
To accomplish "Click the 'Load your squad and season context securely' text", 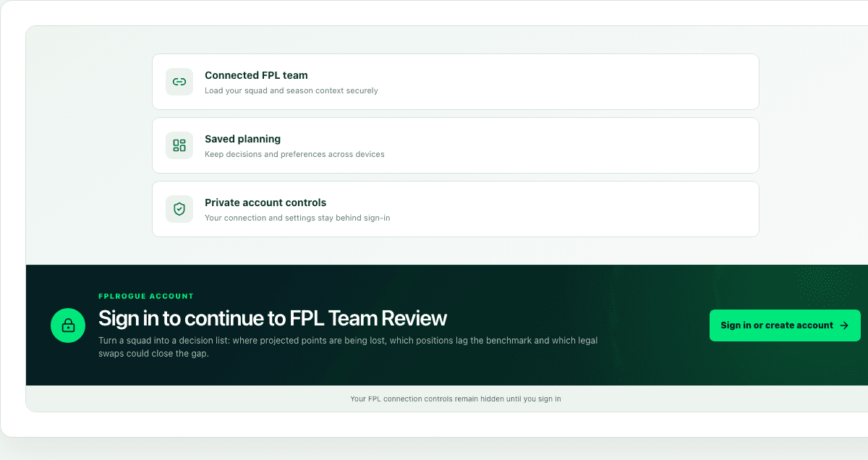I will click(x=292, y=91).
